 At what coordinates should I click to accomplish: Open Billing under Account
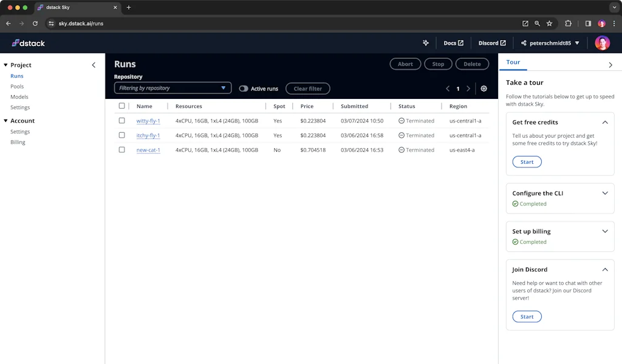click(18, 142)
